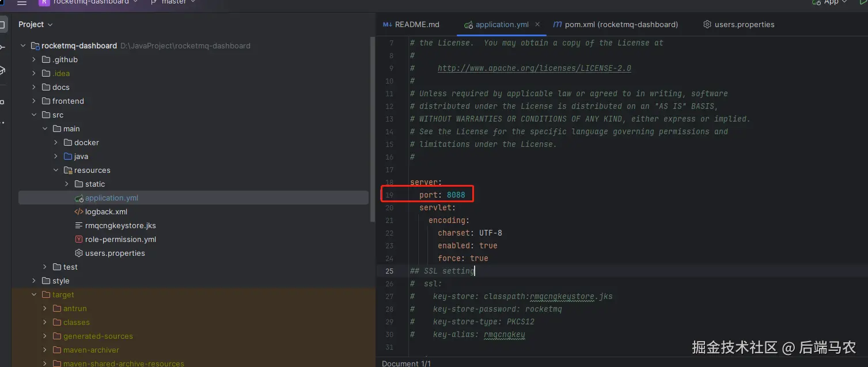
Task: Open the Apache license URL link
Action: (x=534, y=68)
